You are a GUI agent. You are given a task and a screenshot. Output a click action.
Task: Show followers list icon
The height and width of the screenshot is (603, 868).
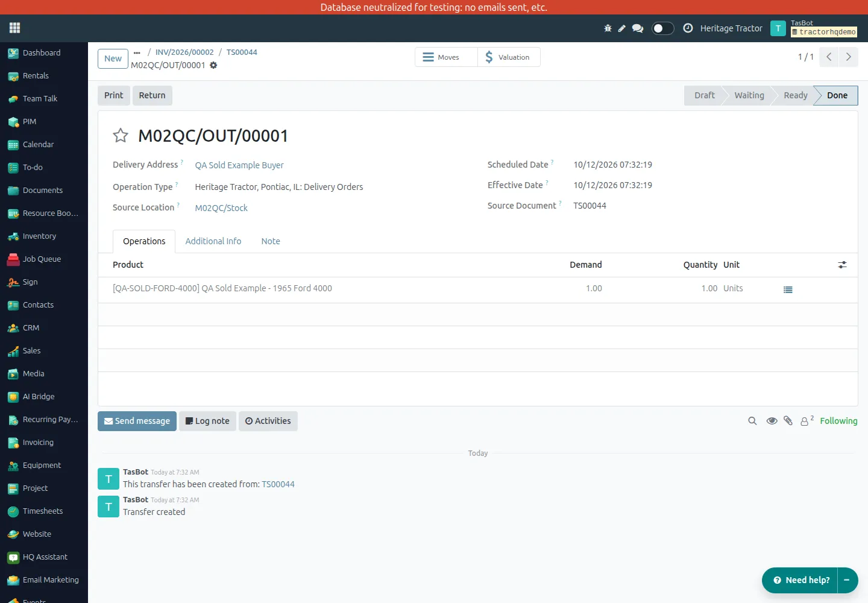[x=807, y=421]
